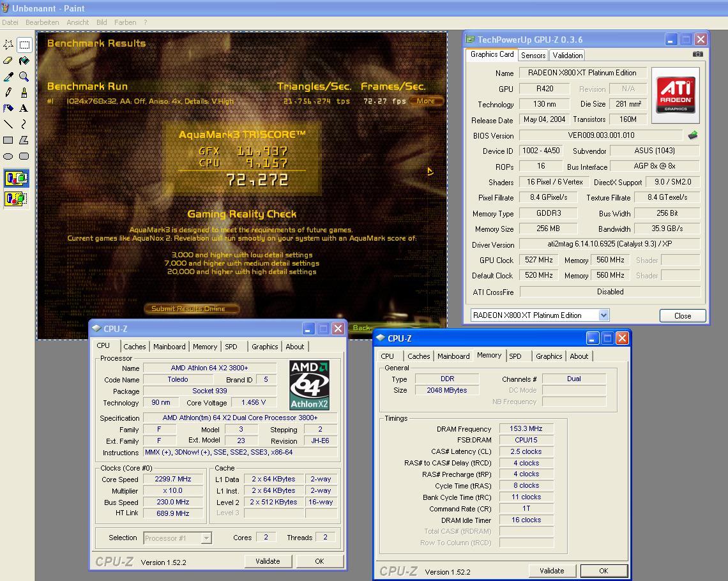Open the ? help menu in Paint
The width and height of the screenshot is (728, 581).
point(146,22)
